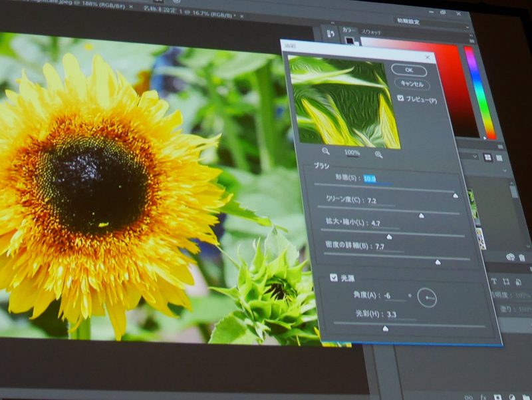Viewport: 532px width, 400px height.
Task: Click the foreground color swatch in Color panel
Action: (x=350, y=41)
